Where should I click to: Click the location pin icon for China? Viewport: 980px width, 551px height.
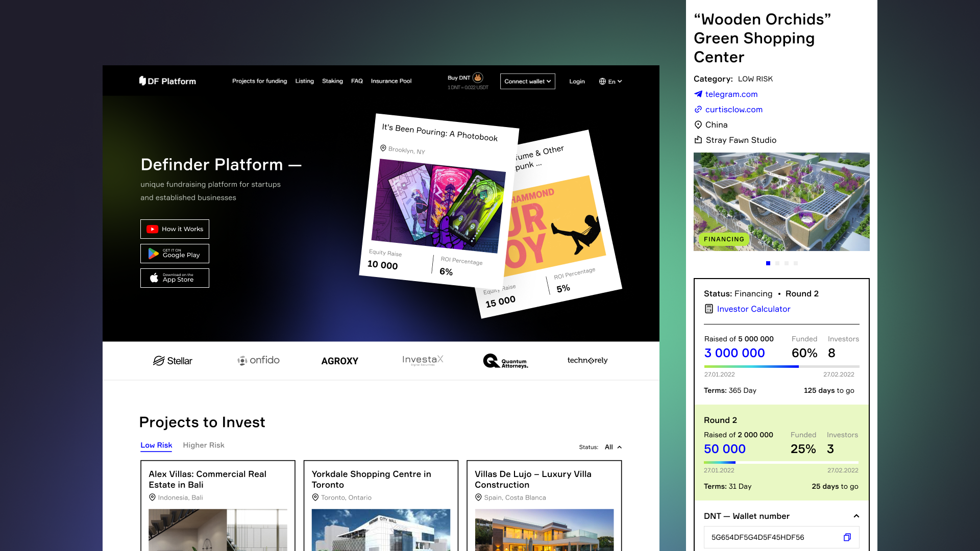coord(698,124)
